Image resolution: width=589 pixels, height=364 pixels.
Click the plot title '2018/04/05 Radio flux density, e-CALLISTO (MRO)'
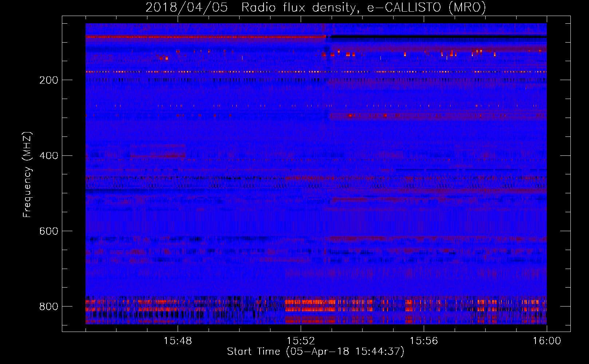pos(316,7)
